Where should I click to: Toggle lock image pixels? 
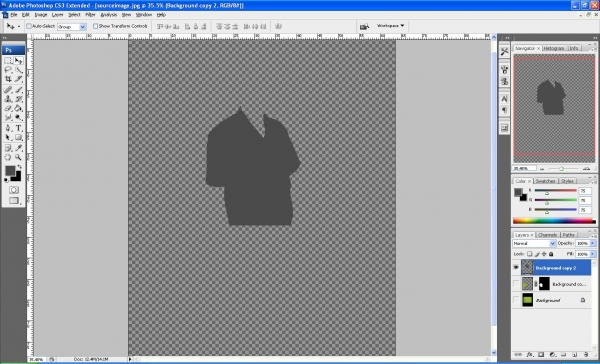[537, 254]
